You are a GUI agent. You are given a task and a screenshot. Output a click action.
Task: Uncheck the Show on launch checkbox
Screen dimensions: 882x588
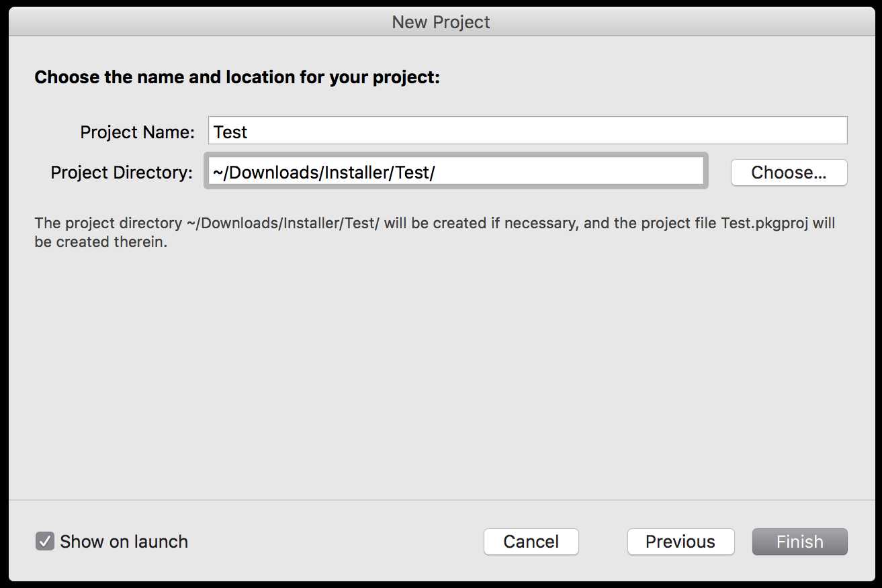pyautogui.click(x=44, y=541)
